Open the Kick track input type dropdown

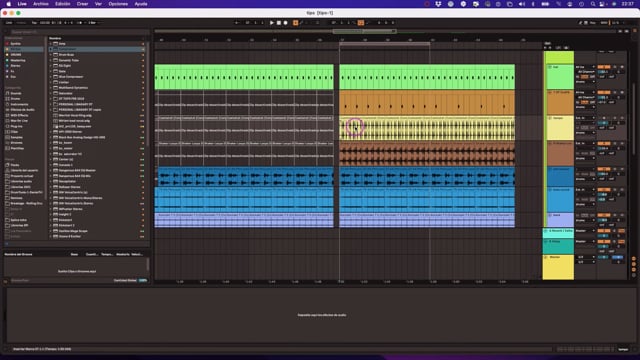[x=585, y=67]
